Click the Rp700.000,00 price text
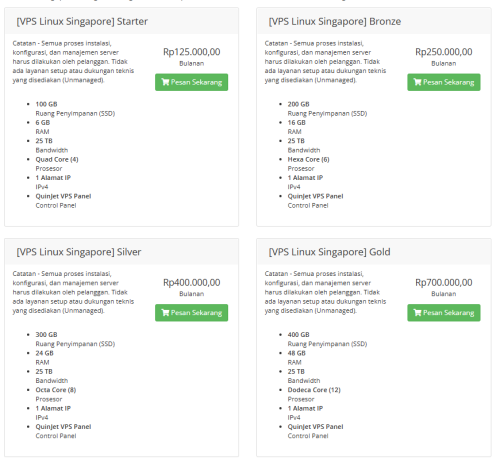The height and width of the screenshot is (460, 500). click(x=444, y=283)
